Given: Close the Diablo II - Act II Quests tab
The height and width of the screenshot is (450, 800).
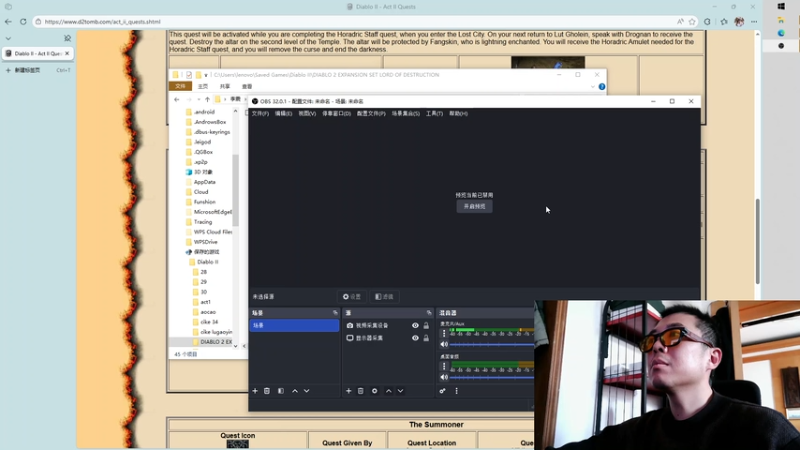Looking at the screenshot, I should (67, 53).
